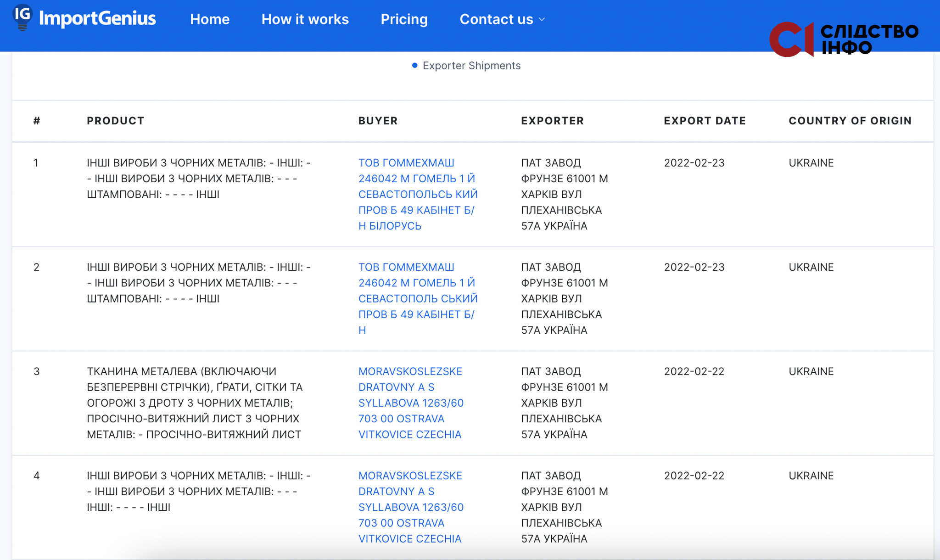Viewport: 940px width, 560px height.
Task: Select row number 2 cell
Action: click(x=36, y=267)
